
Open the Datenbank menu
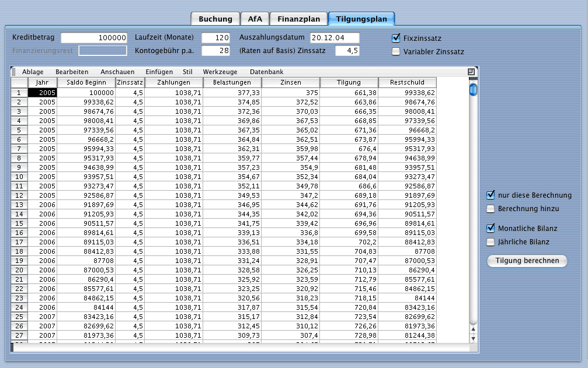pyautogui.click(x=267, y=72)
